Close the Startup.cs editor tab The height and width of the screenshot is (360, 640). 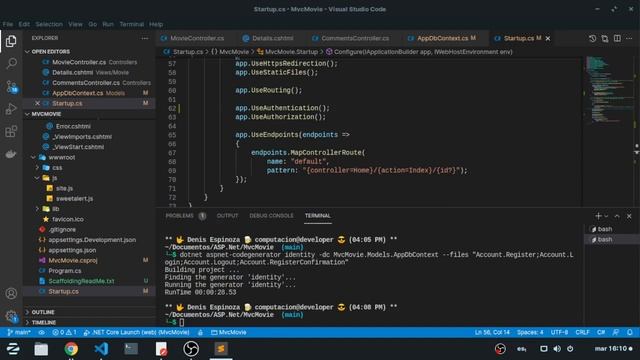click(x=548, y=38)
